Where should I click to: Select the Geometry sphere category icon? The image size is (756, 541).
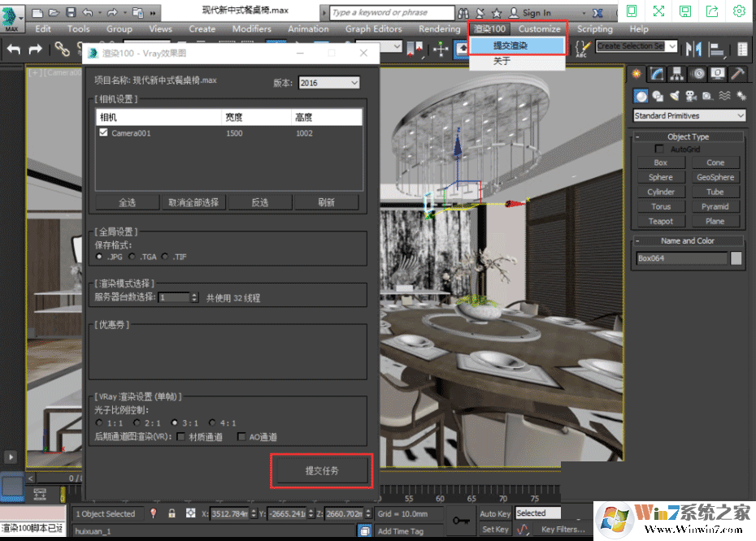point(641,96)
